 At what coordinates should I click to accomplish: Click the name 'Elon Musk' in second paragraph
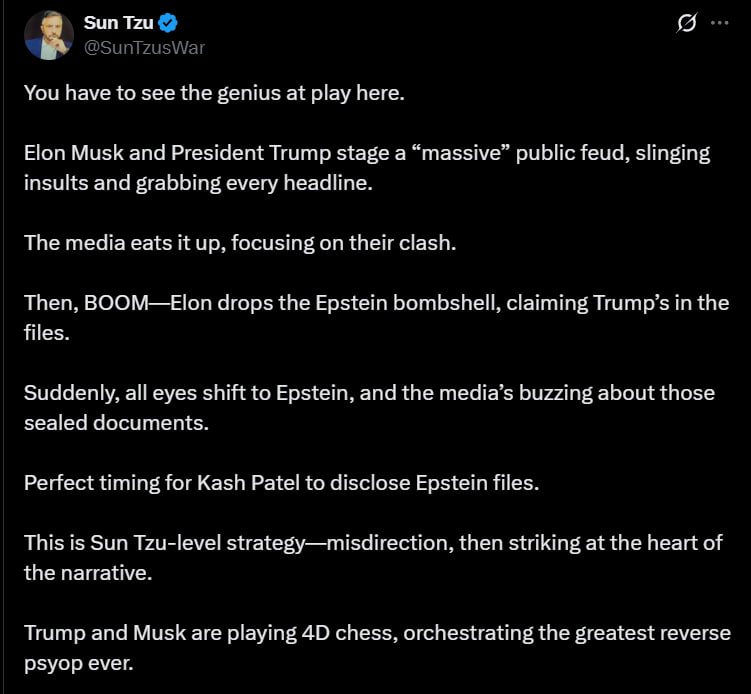click(x=74, y=153)
